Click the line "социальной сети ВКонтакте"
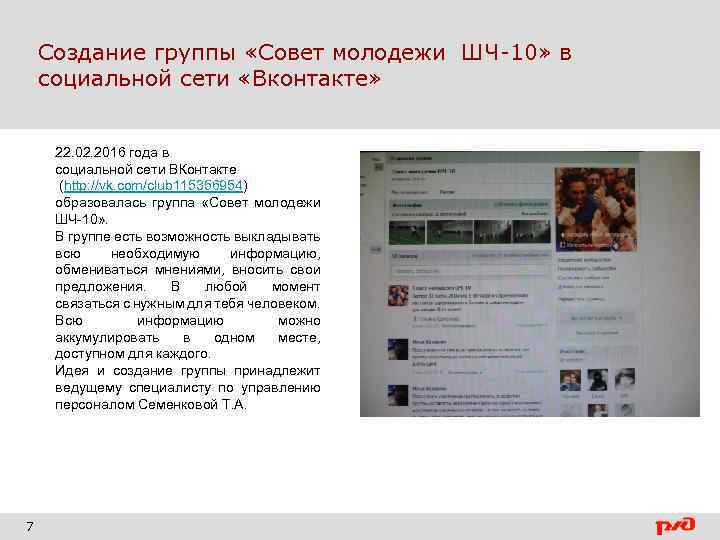Image resolution: width=720 pixels, height=540 pixels. click(146, 169)
